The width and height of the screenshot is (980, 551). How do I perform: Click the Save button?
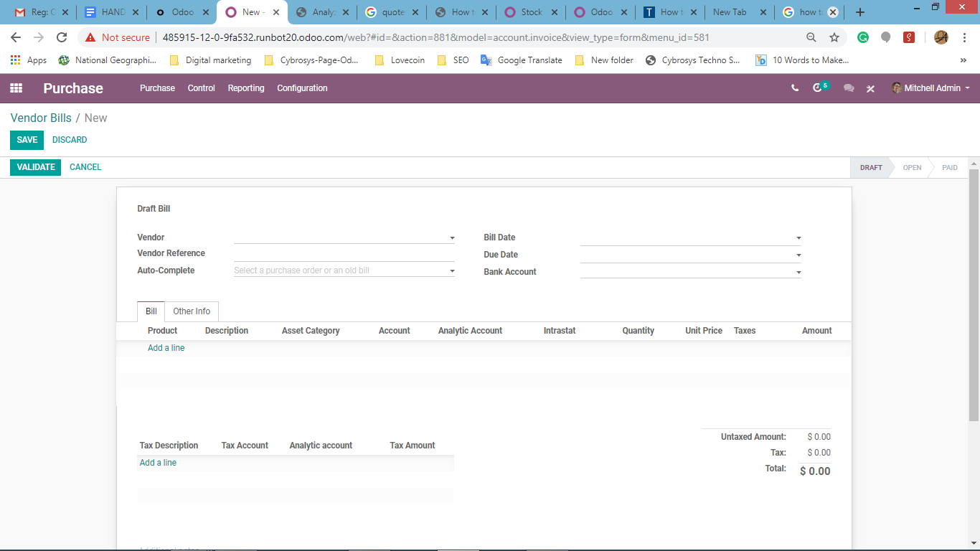(27, 140)
